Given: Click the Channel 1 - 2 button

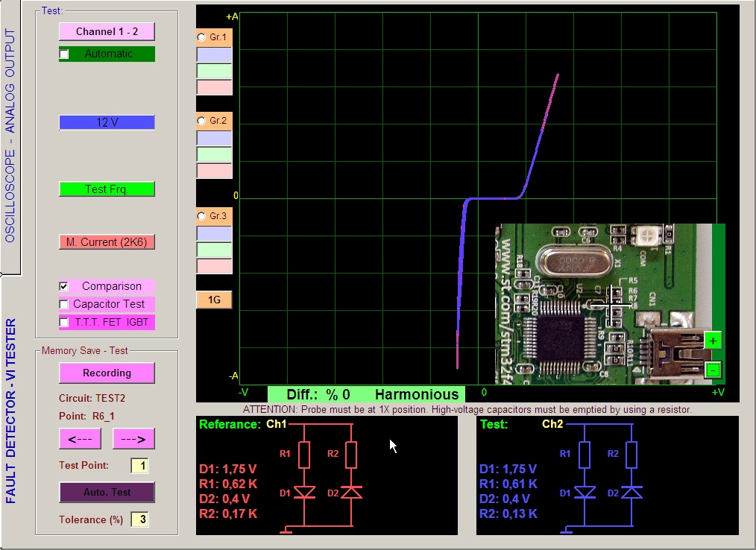Looking at the screenshot, I should pos(107,31).
